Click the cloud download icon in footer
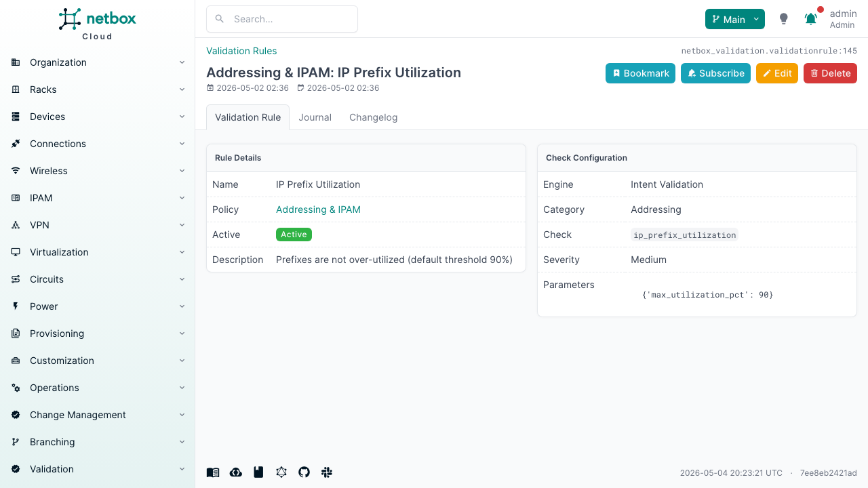 pos(236,472)
